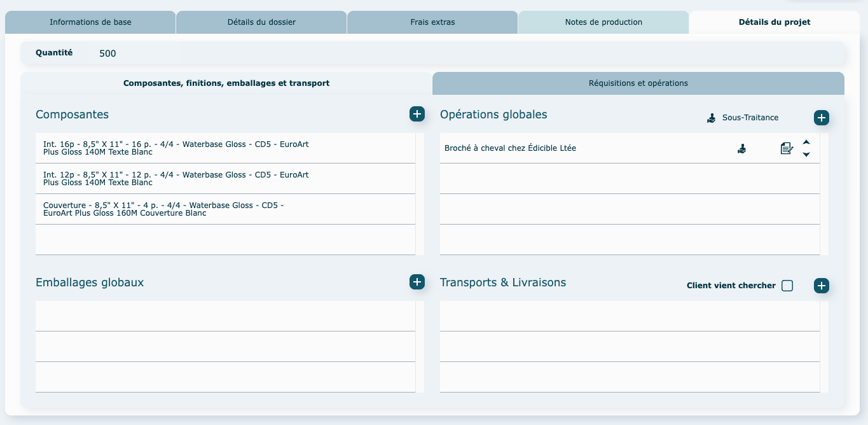The image size is (868, 425).
Task: Click subcontracting icon on Broché à cheval row
Action: [741, 149]
